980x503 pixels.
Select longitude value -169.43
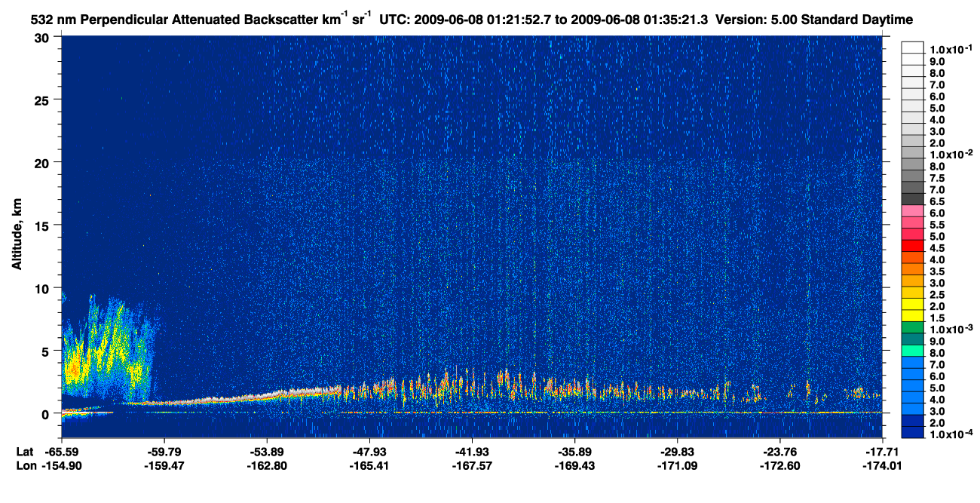click(x=574, y=465)
